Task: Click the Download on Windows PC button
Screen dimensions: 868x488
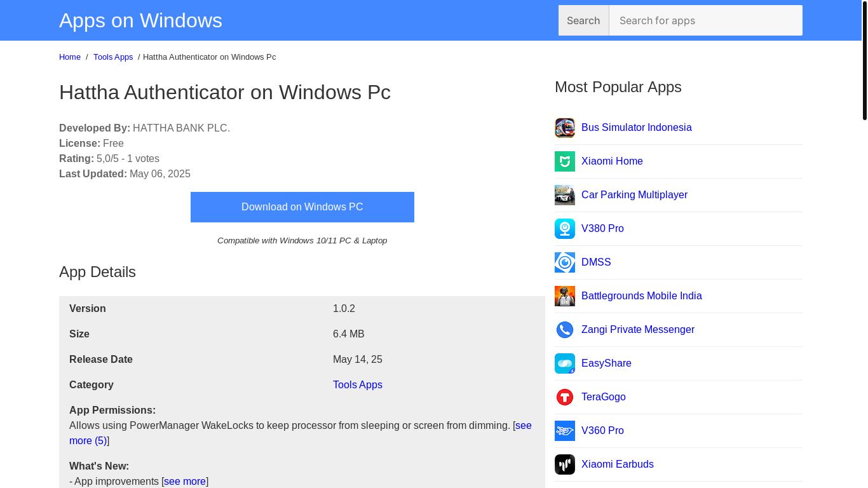Action: [x=302, y=207]
